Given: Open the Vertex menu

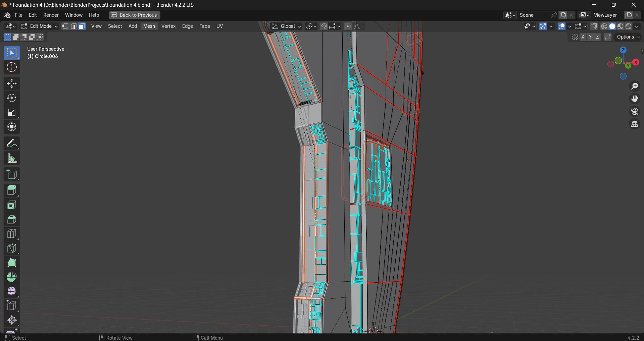Looking at the screenshot, I should click(168, 26).
